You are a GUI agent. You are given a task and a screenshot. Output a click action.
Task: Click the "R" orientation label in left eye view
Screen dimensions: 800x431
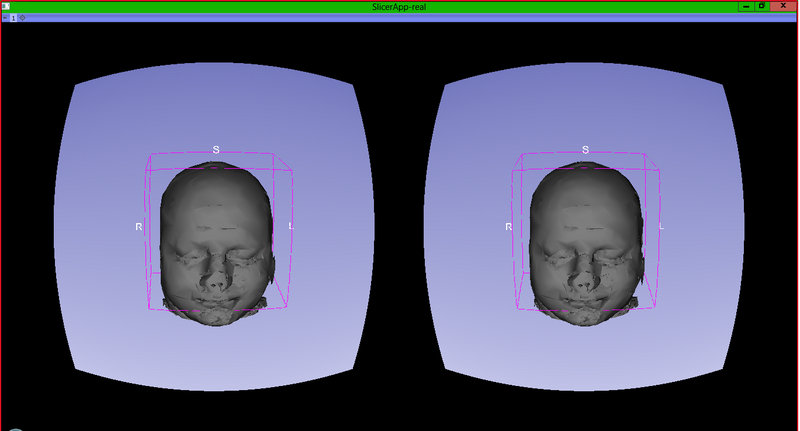click(x=139, y=226)
